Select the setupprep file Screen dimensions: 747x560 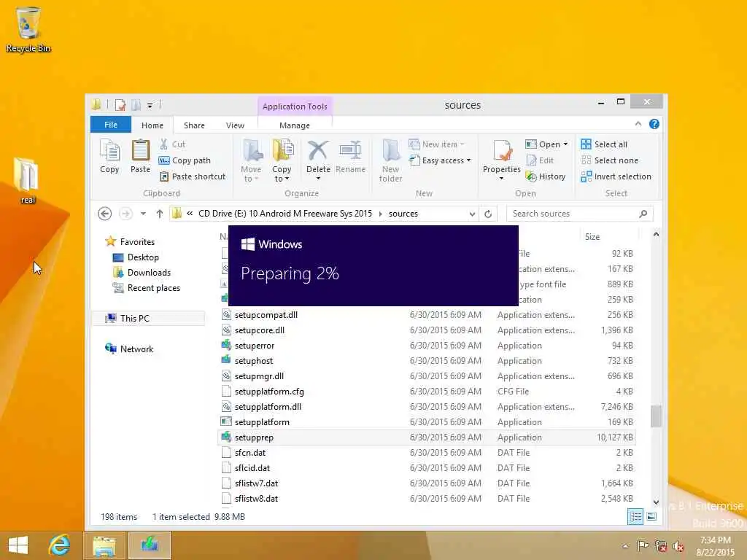click(426, 437)
